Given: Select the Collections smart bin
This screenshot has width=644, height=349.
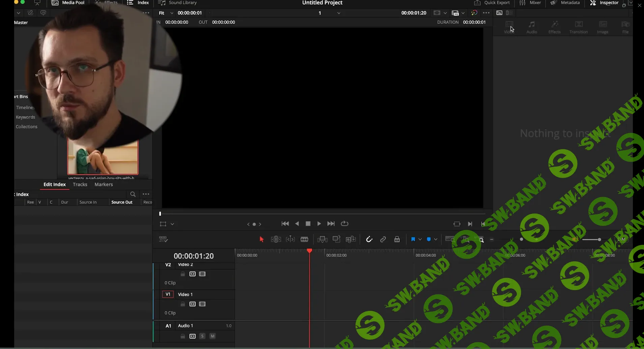Looking at the screenshot, I should [26, 126].
